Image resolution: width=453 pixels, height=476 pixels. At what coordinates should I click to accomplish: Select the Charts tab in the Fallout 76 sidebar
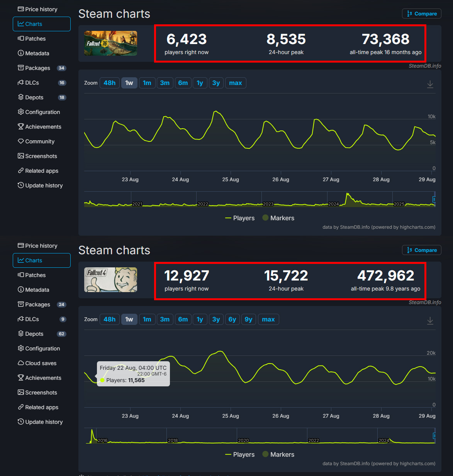point(42,24)
